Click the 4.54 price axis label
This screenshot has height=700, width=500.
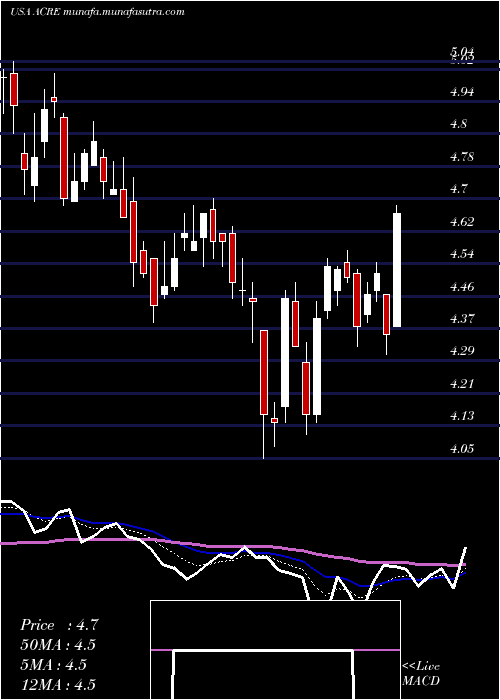click(462, 254)
